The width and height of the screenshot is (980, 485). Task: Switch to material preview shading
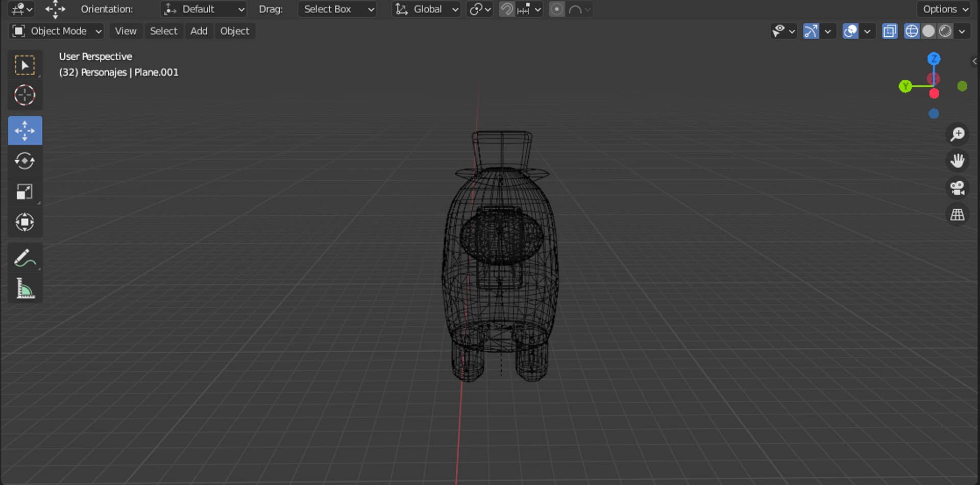coord(945,31)
